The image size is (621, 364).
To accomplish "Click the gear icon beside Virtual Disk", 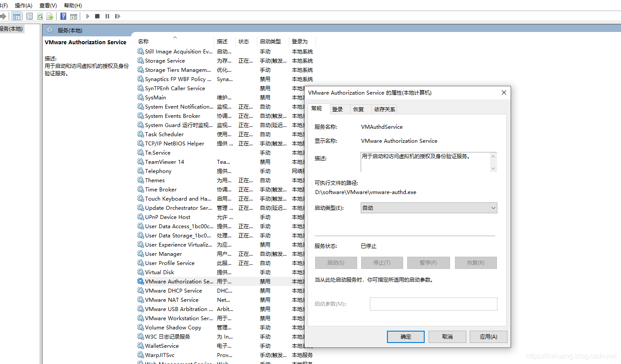I will pyautogui.click(x=140, y=272).
